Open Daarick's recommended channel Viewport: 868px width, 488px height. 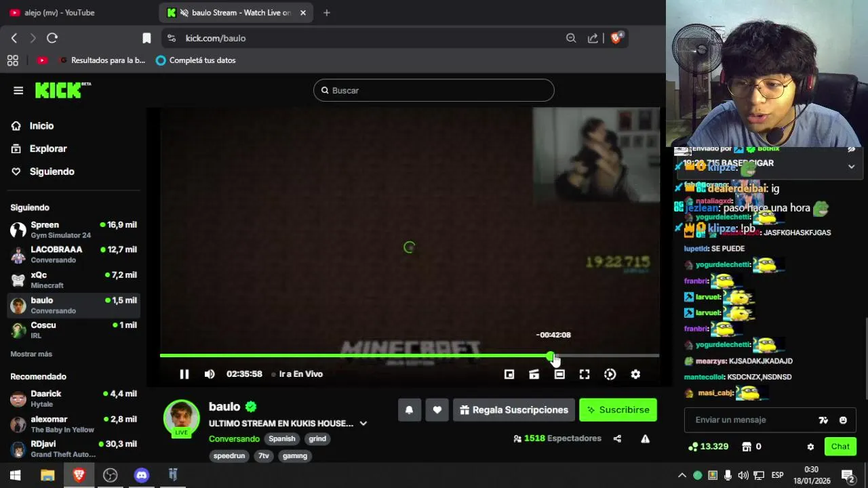tap(73, 399)
